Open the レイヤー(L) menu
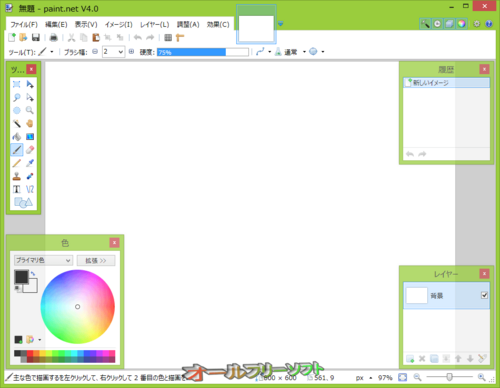Screen dimensions: 500x388 154,24
